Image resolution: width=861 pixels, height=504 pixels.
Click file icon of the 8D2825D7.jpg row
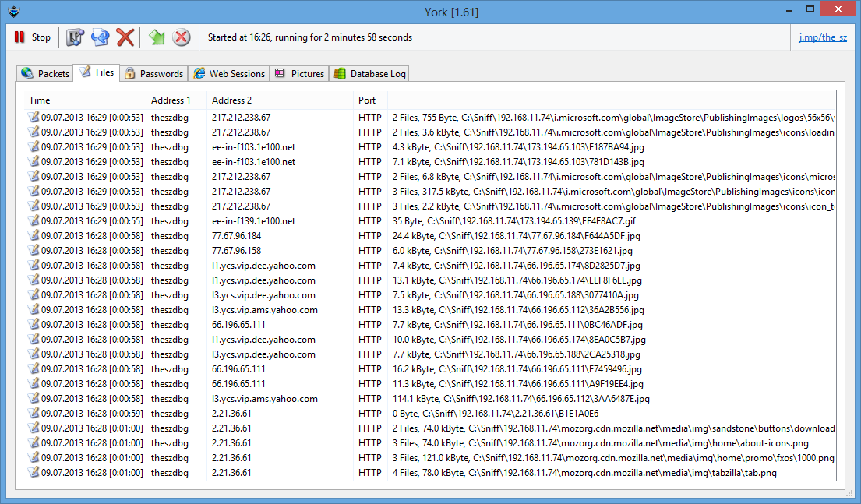(34, 265)
